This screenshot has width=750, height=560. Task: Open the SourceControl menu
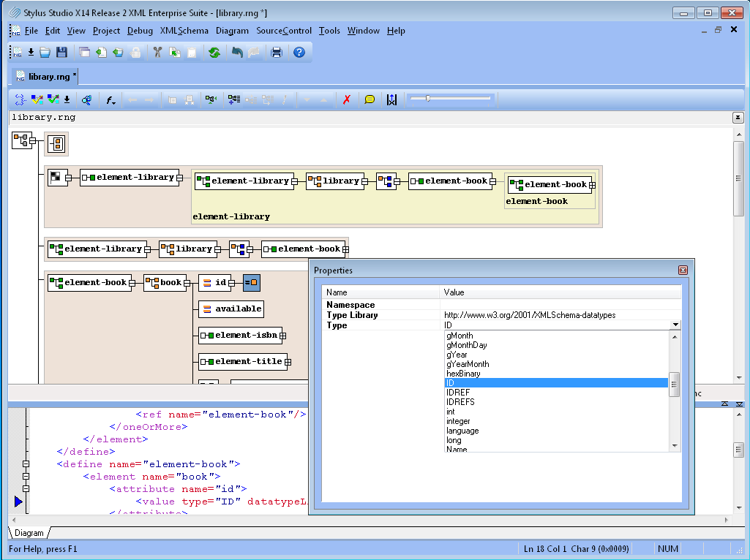tap(284, 31)
